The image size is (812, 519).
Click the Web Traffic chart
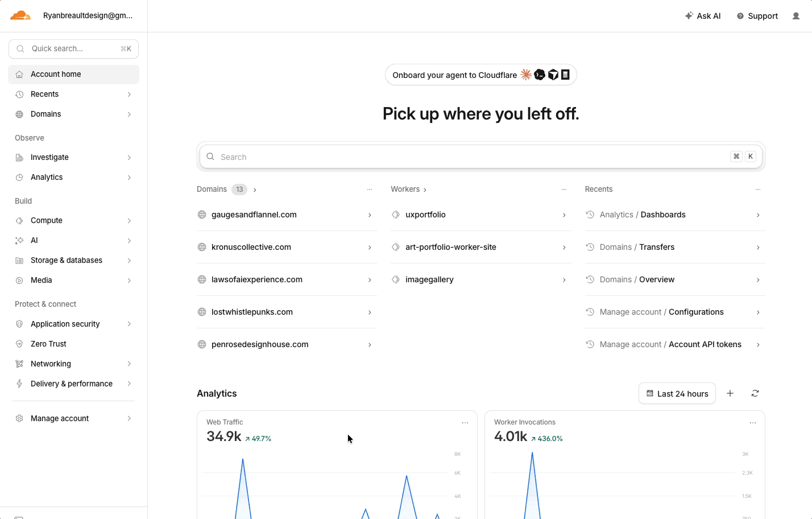point(333,484)
